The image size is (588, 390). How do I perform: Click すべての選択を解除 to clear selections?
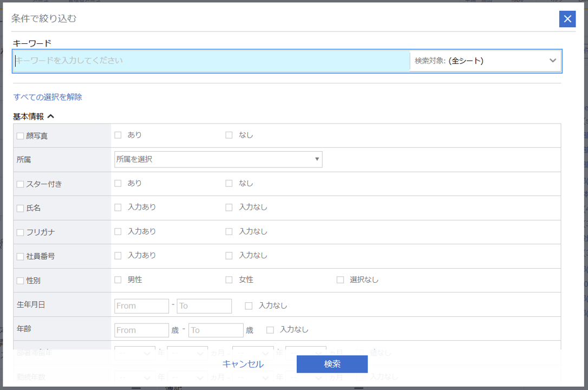pyautogui.click(x=46, y=96)
